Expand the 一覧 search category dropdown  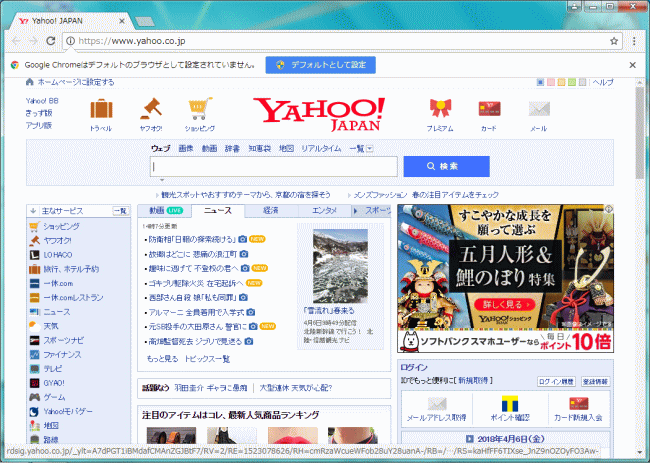tap(370, 149)
